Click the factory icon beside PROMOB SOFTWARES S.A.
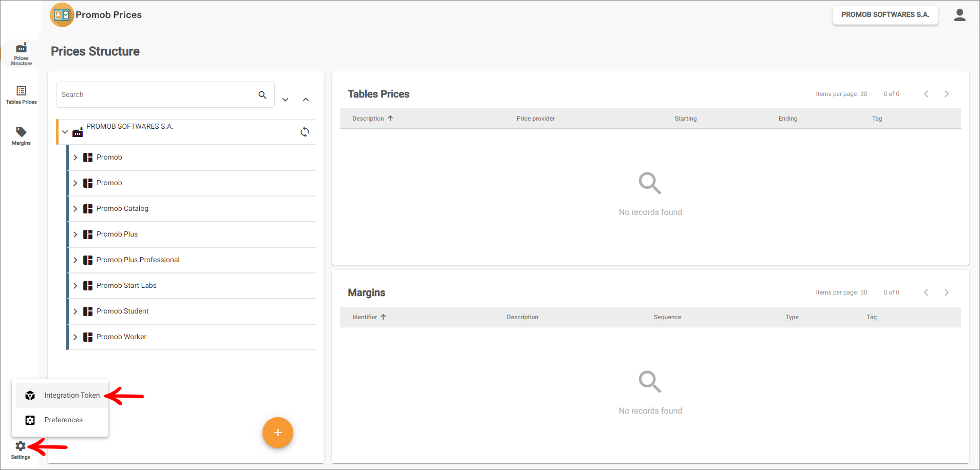This screenshot has width=980, height=470. click(x=78, y=132)
